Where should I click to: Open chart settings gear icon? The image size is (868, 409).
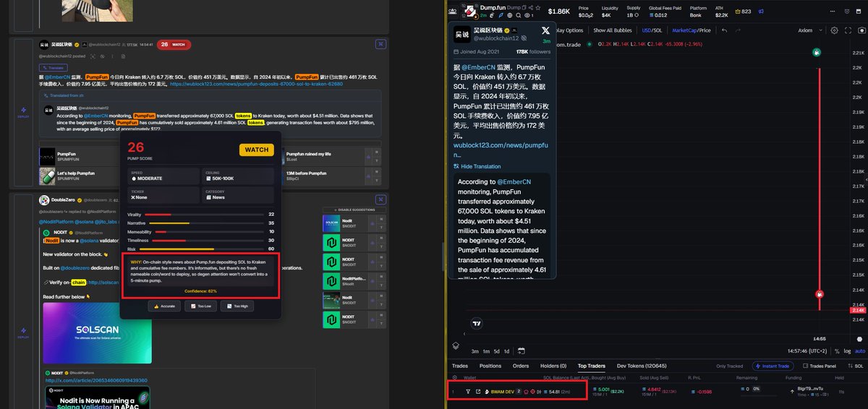pyautogui.click(x=834, y=30)
